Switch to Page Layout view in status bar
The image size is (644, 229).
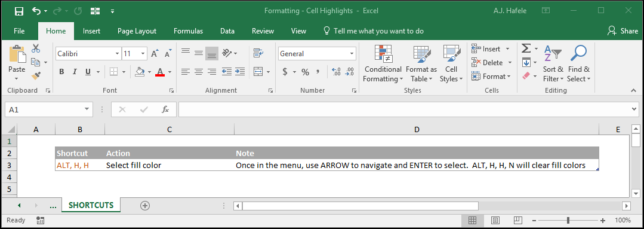coord(495,220)
